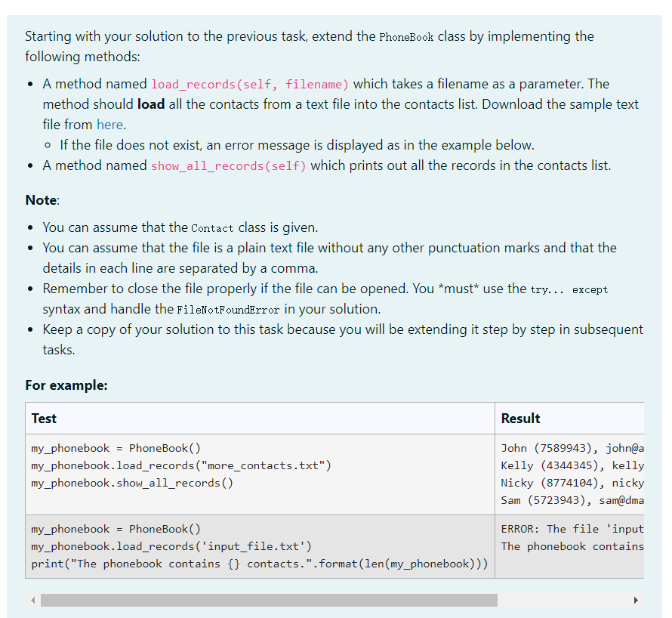Click the ERROR message in the Result column
The width and height of the screenshot is (672, 618).
[574, 529]
